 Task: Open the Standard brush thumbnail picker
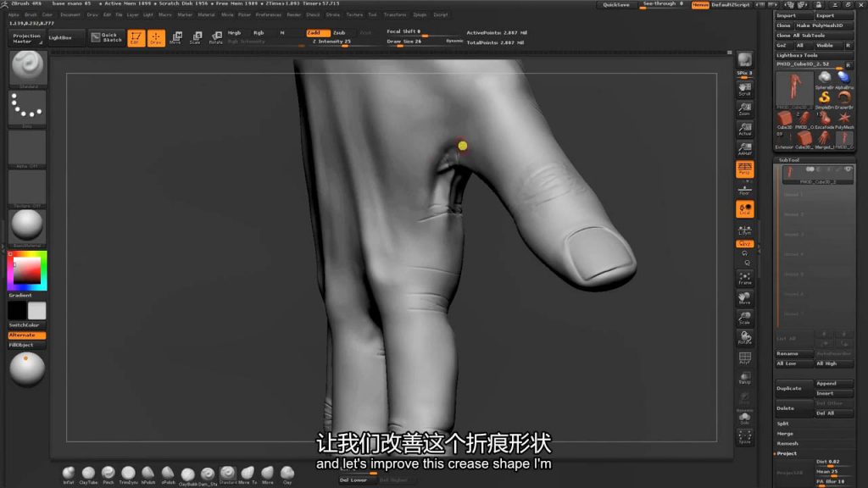point(27,69)
